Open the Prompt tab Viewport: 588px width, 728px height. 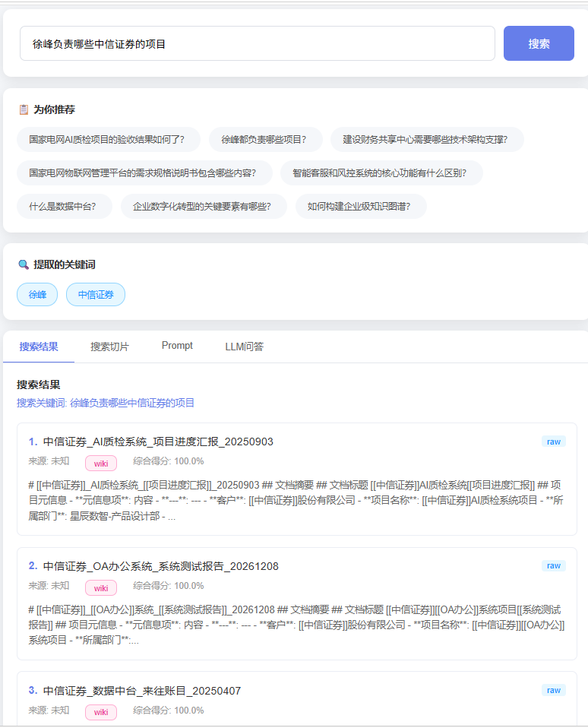[177, 346]
